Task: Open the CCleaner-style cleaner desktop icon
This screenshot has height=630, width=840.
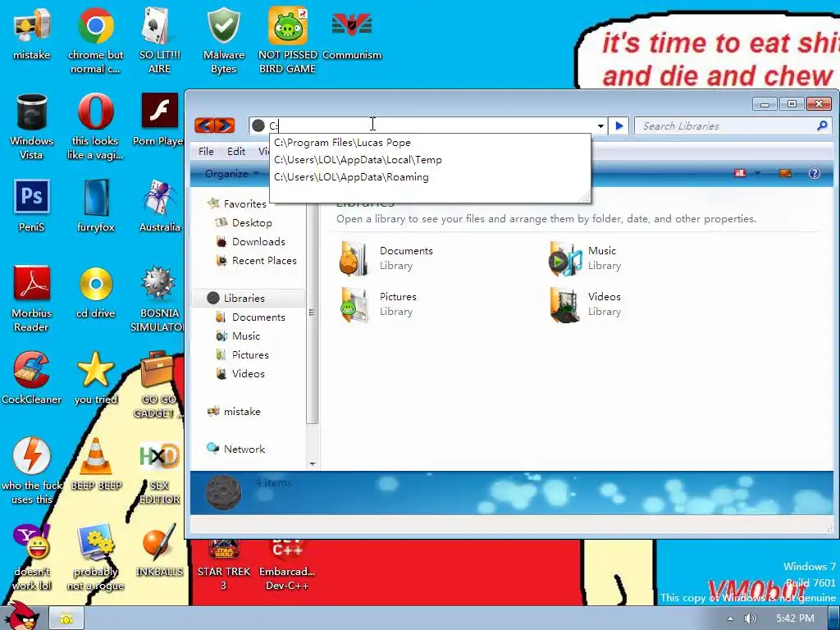Action: (32, 378)
